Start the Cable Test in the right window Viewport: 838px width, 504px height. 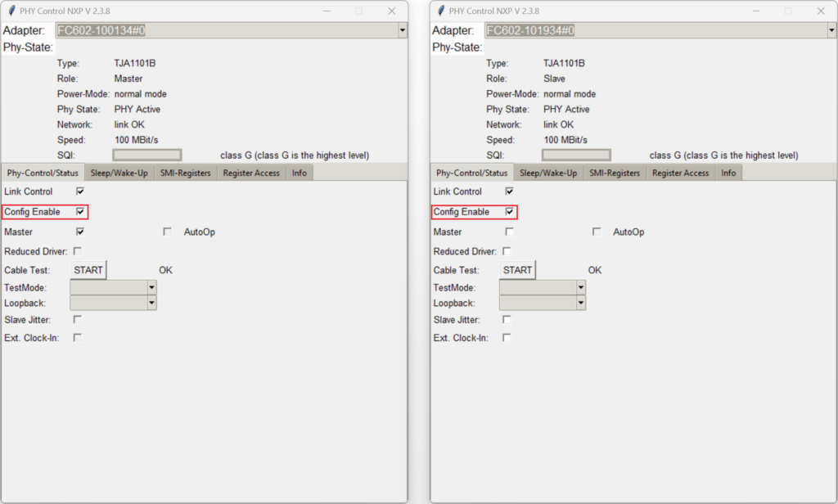(517, 270)
